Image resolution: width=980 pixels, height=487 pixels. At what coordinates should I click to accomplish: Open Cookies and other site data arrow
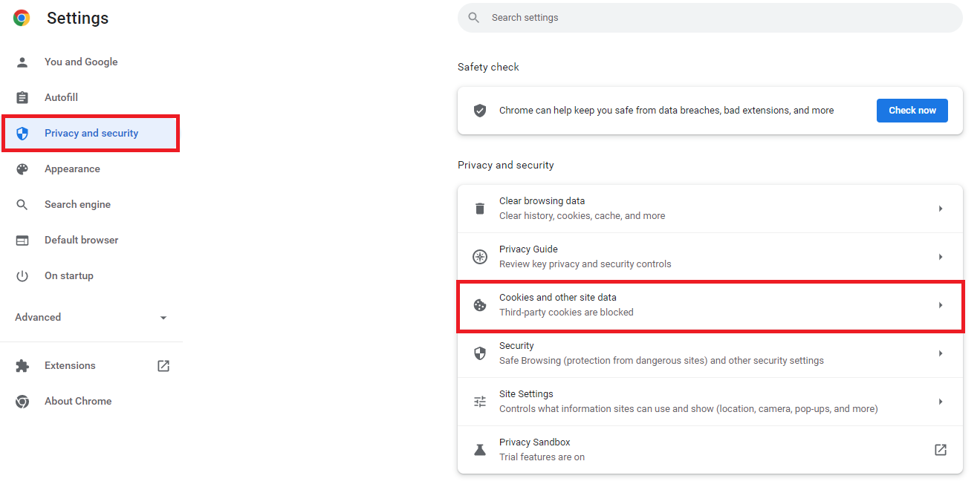coord(940,305)
